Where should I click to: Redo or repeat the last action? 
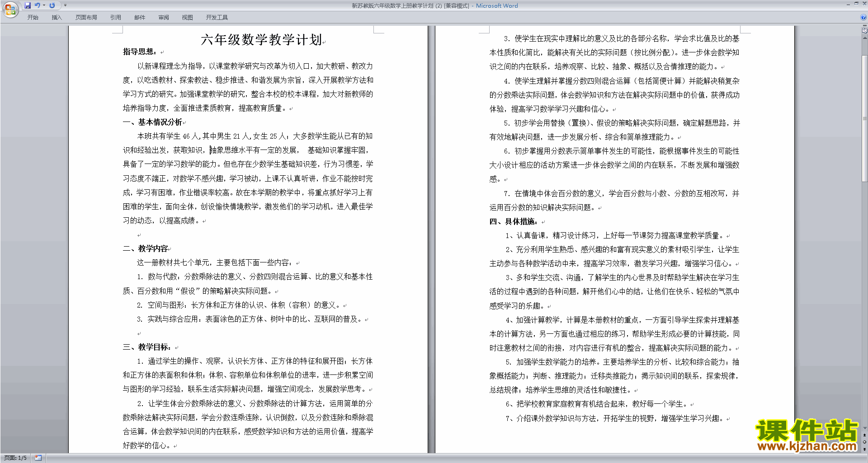52,5
